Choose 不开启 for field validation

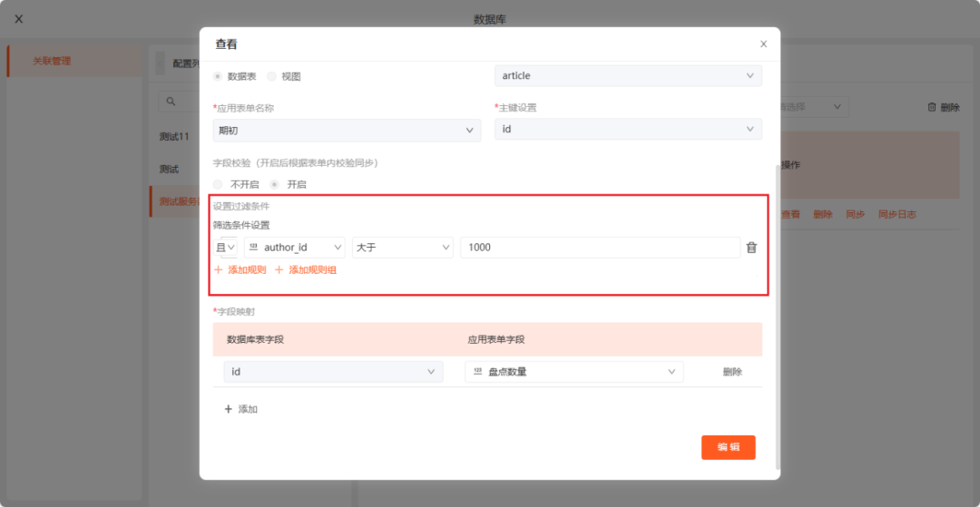point(218,185)
